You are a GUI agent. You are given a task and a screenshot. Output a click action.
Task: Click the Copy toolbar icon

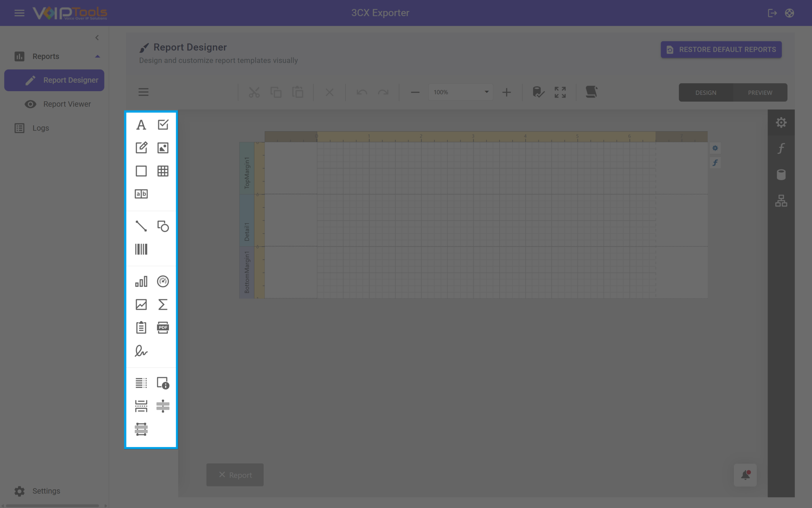[x=276, y=92]
